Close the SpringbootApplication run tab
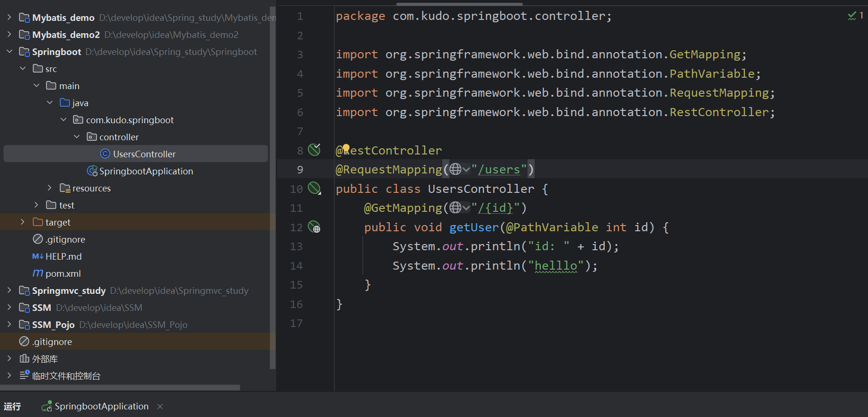The image size is (868, 417). (x=160, y=407)
